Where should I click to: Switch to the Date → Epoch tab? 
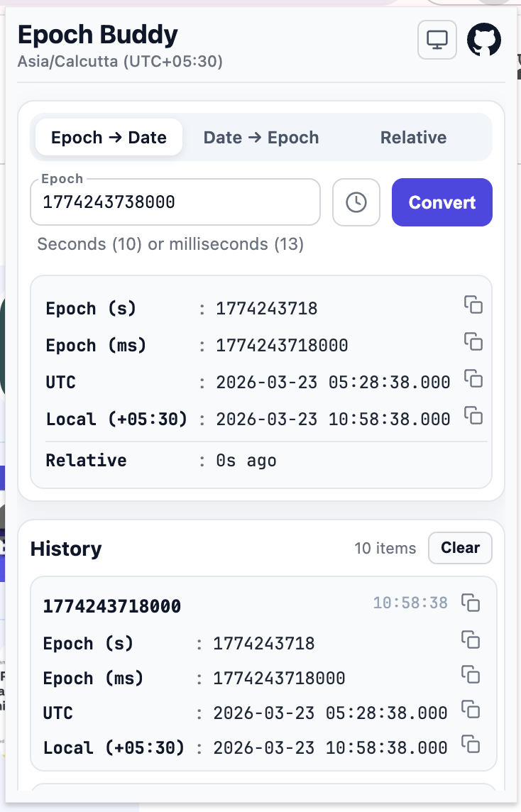point(260,137)
